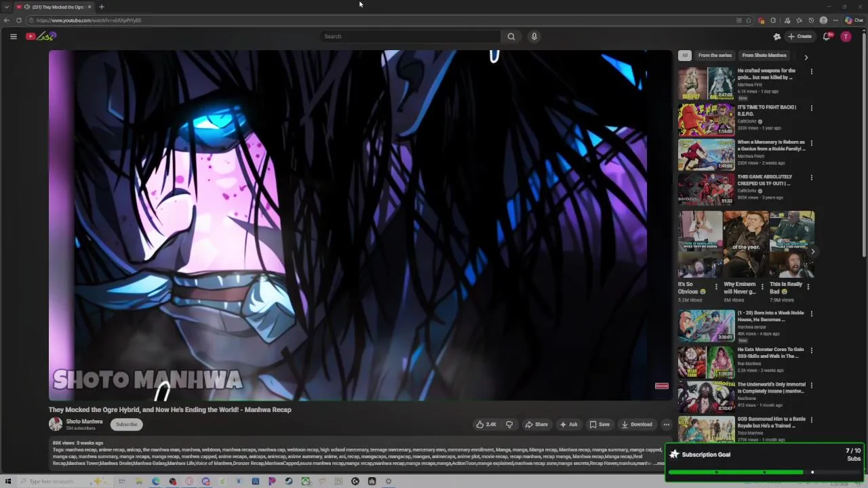Open 'IT'S TIME TO FIGHT BACK' thumbnail
The image size is (868, 488).
tap(706, 119)
